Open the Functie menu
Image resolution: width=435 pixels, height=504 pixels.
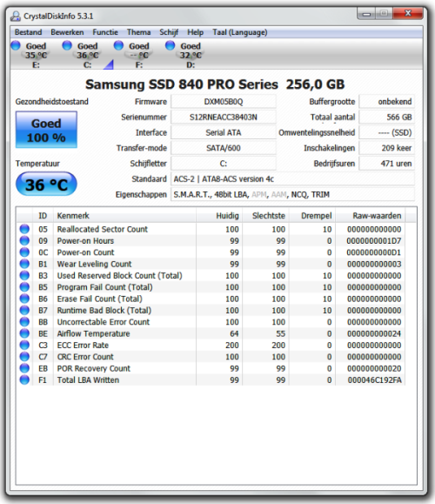point(105,32)
